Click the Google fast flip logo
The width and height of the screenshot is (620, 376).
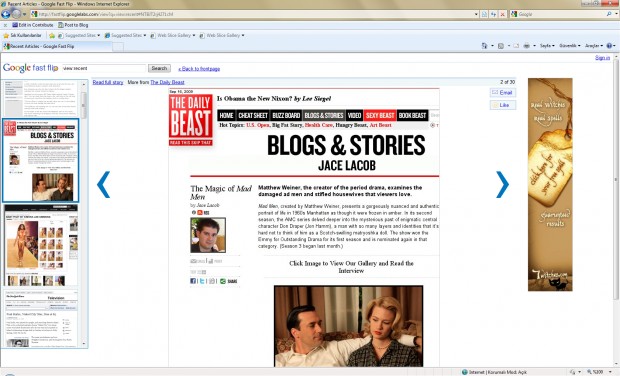click(30, 68)
